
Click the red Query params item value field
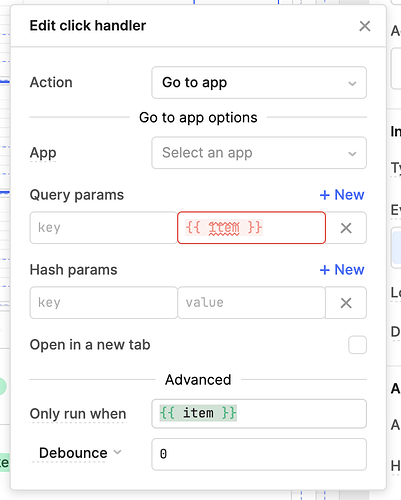tap(251, 228)
